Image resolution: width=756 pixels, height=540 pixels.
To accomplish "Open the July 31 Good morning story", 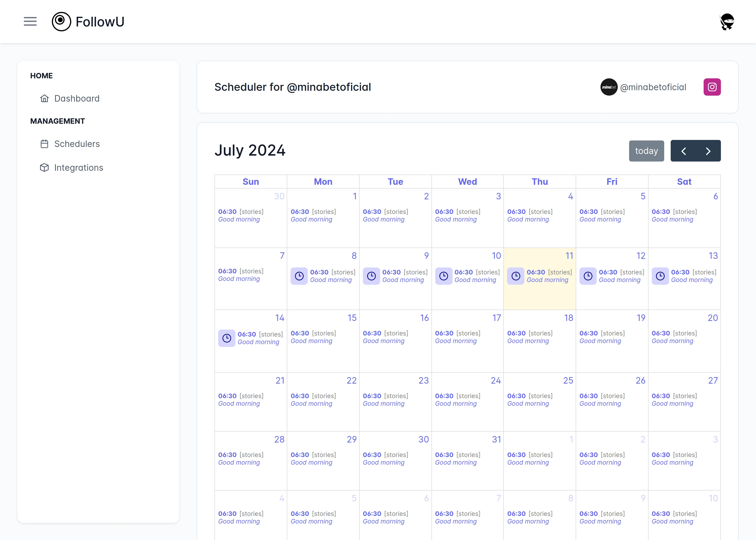I will [457, 458].
